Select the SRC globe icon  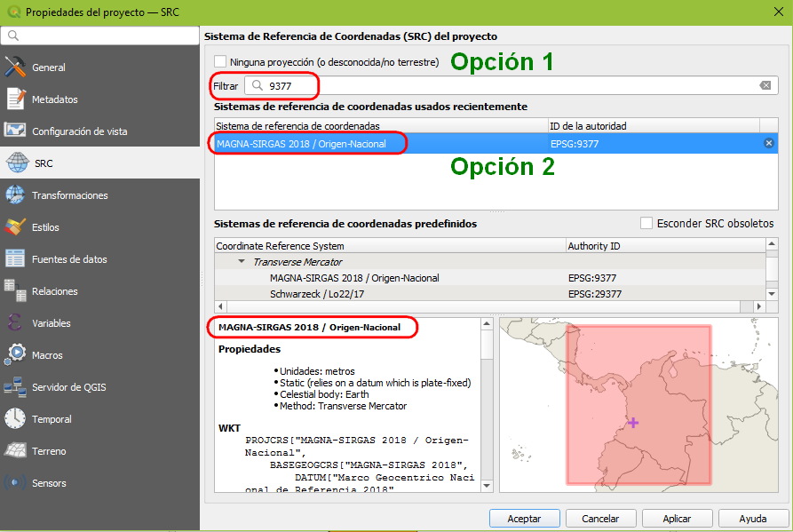pyautogui.click(x=17, y=163)
